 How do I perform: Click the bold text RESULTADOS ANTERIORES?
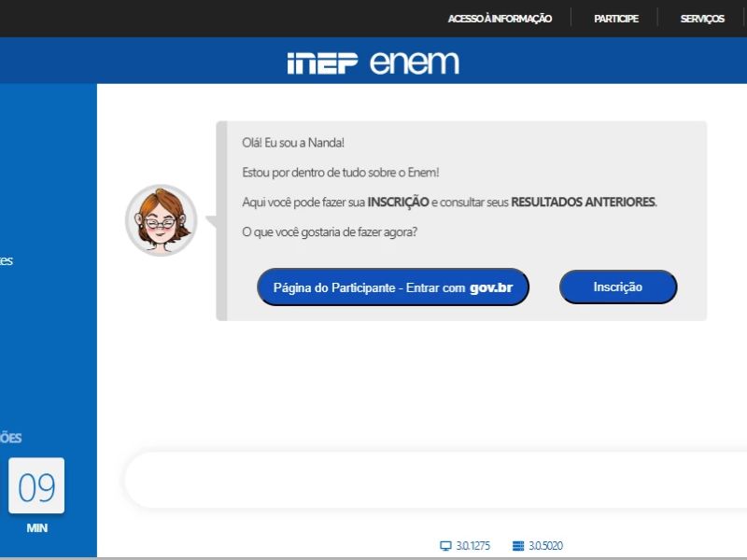pyautogui.click(x=583, y=202)
